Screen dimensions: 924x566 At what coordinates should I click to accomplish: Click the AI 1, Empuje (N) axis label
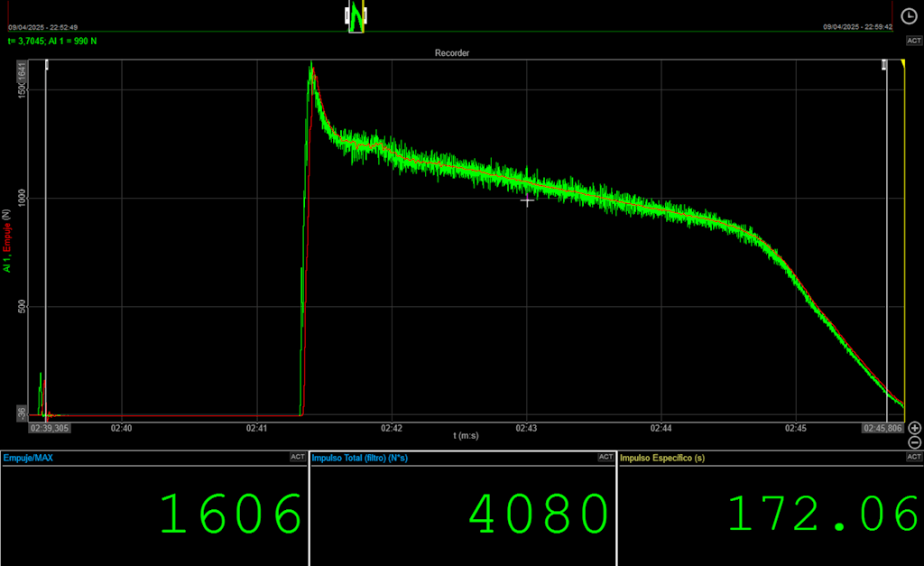[x=6, y=240]
